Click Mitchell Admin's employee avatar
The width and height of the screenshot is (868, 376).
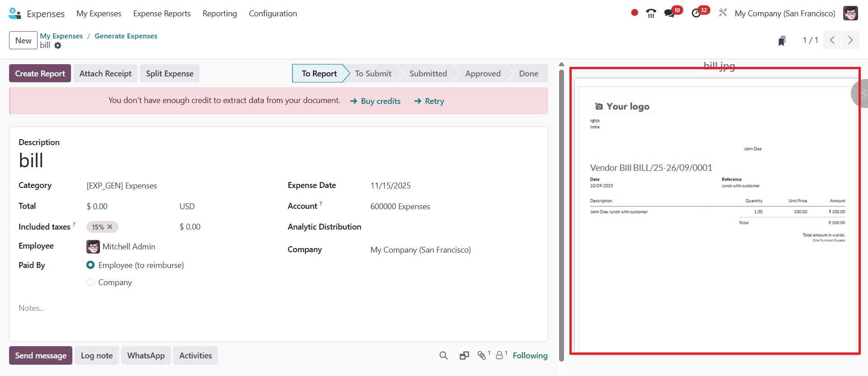click(x=93, y=247)
